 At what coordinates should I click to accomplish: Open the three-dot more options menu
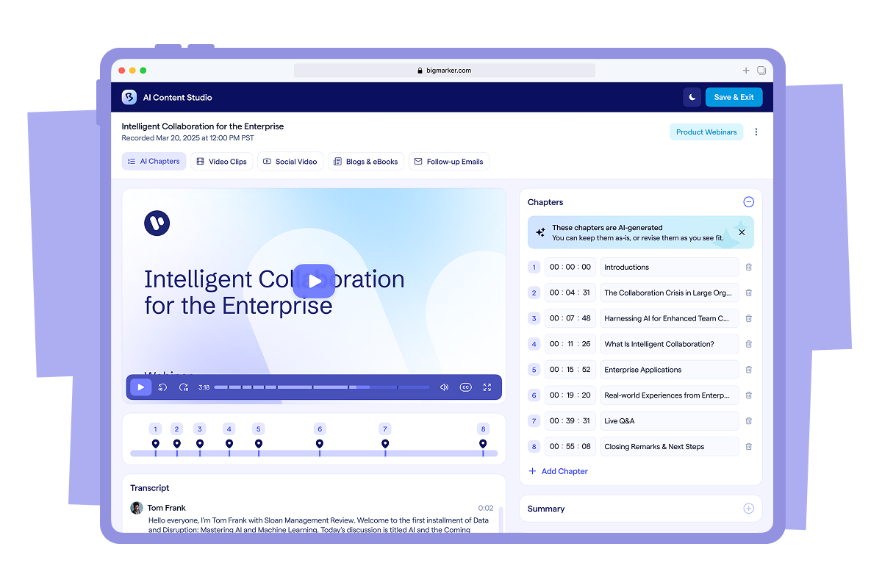(x=756, y=132)
